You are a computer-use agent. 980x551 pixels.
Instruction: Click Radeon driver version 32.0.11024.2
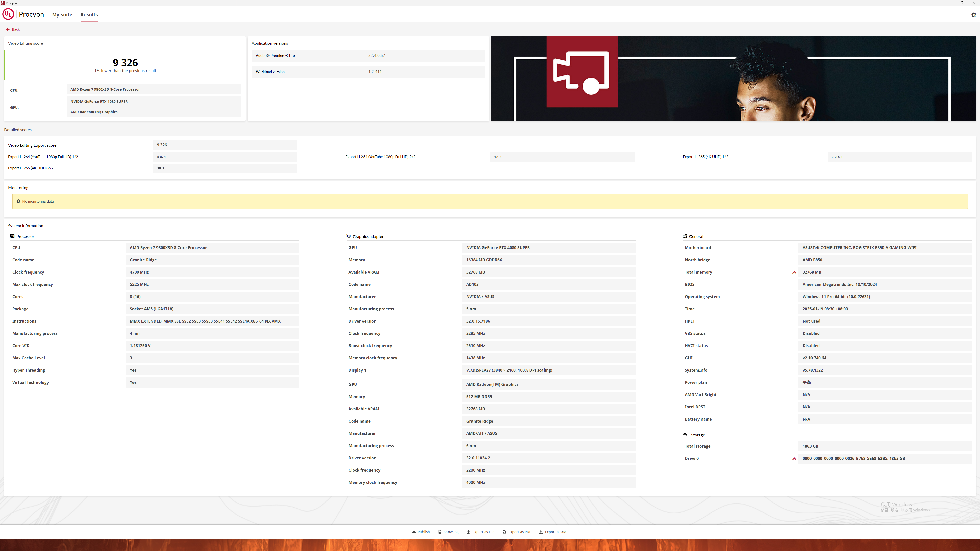pos(549,458)
